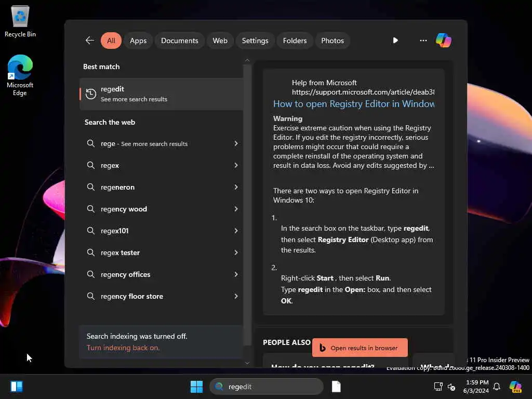Click magnifier icon next to regency wood
The height and width of the screenshot is (399, 532).
[x=90, y=209]
